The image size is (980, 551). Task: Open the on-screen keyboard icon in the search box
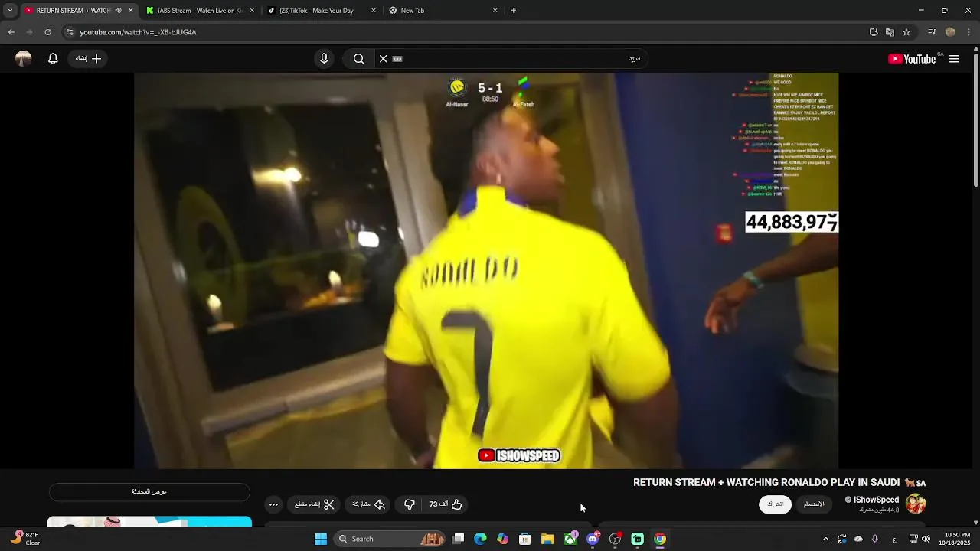click(x=397, y=58)
